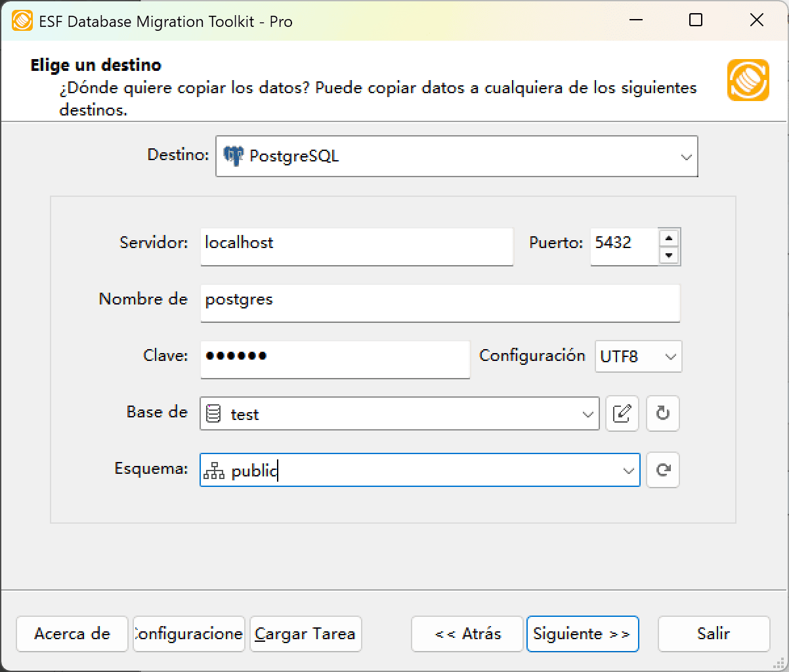
Task: Click the Configuraciones button
Action: pyautogui.click(x=188, y=634)
